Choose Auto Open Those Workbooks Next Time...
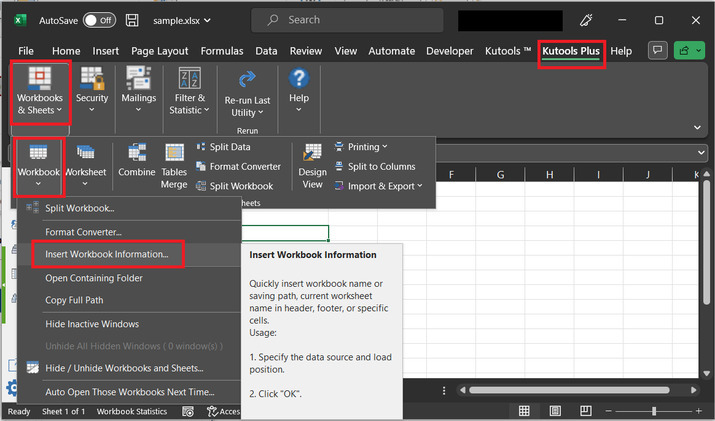Image resolution: width=715 pixels, height=421 pixels. coord(129,392)
